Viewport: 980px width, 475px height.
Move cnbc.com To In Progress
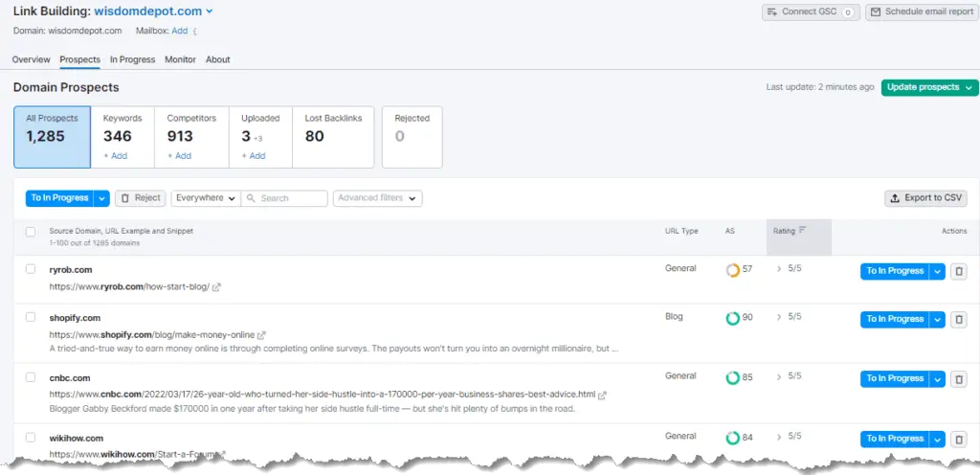895,378
